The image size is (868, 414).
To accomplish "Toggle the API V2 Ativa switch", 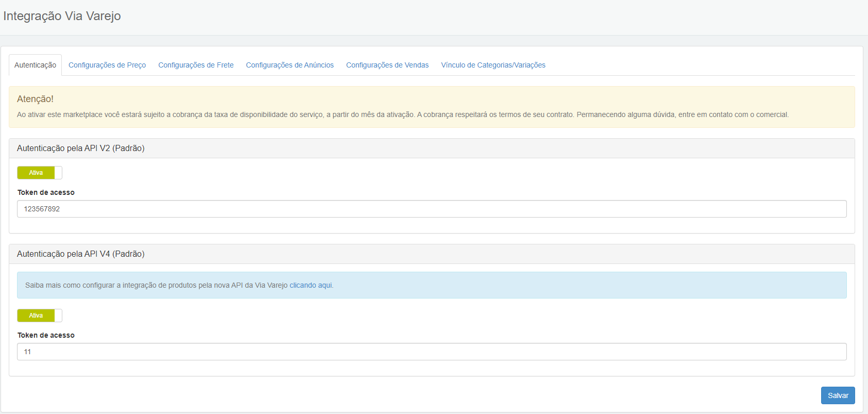I will coord(40,173).
